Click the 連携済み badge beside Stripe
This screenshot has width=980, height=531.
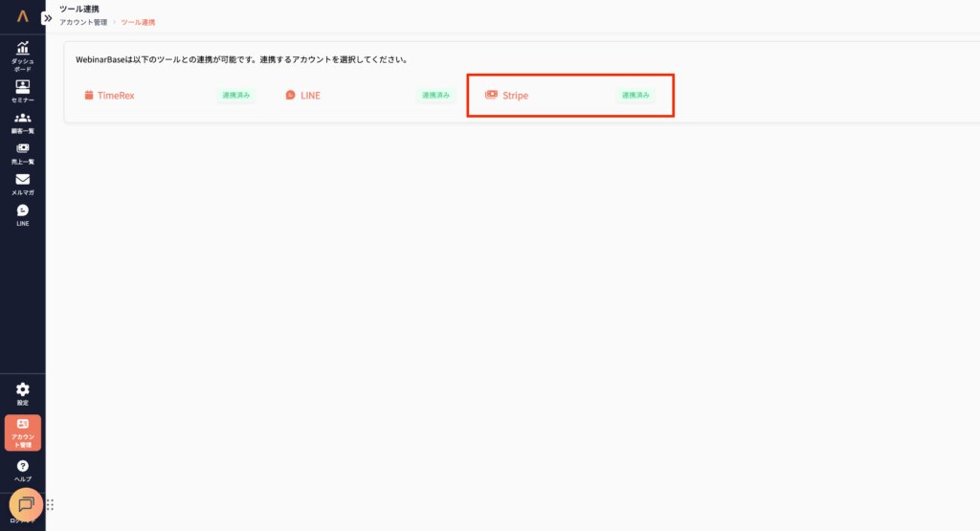point(635,96)
